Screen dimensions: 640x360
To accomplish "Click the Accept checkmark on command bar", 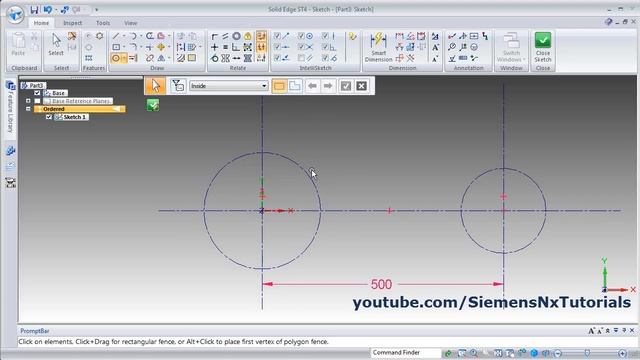I will pos(346,86).
